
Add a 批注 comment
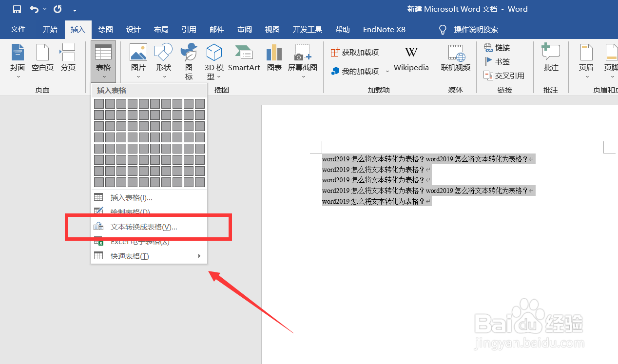(x=551, y=58)
